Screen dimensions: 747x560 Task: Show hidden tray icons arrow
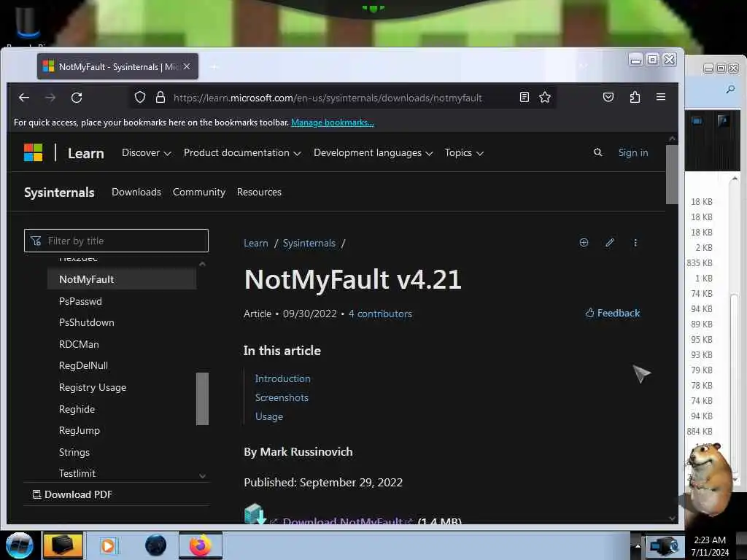point(638,546)
